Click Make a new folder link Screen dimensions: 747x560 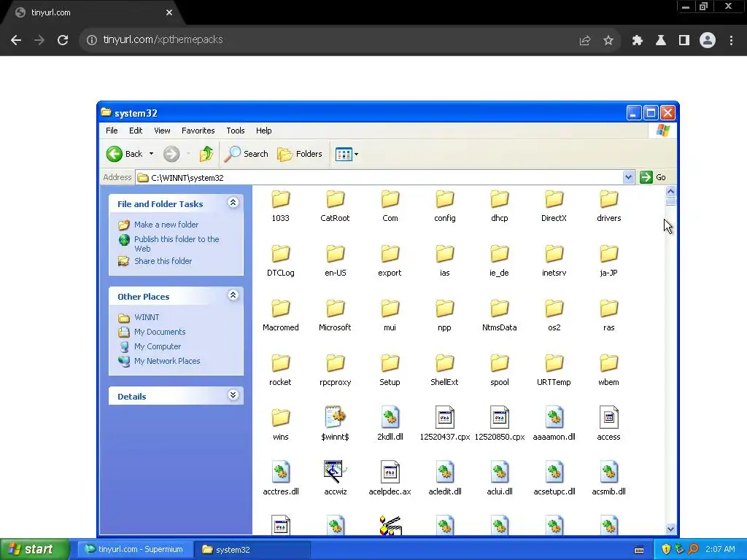[166, 225]
